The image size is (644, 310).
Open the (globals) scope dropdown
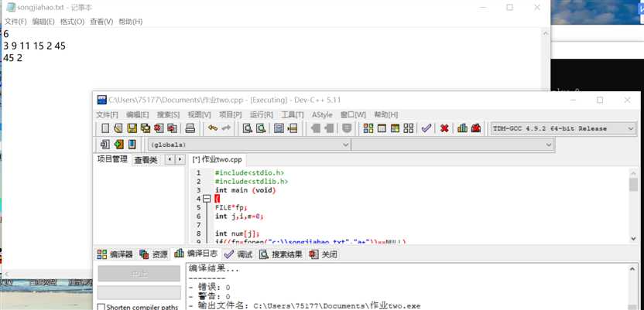(249, 145)
